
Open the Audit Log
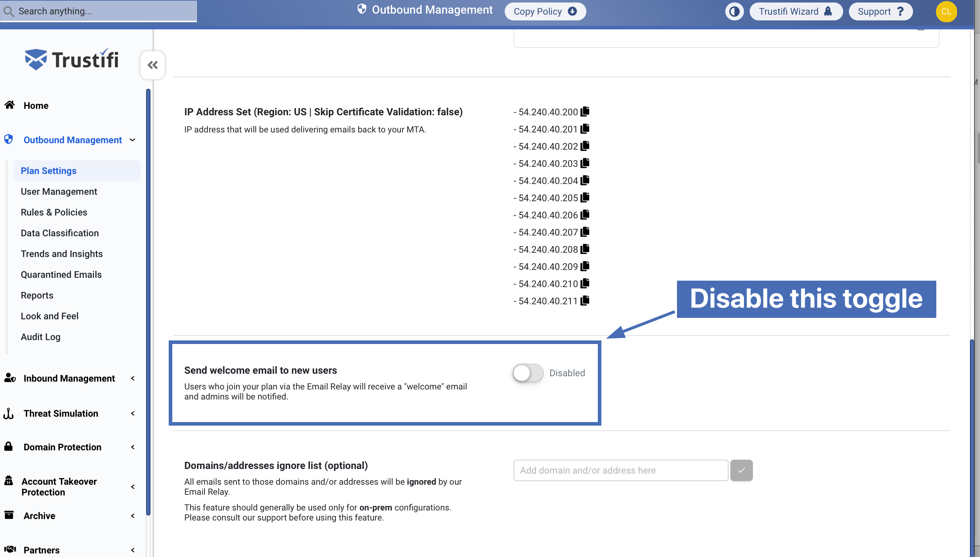[40, 336]
